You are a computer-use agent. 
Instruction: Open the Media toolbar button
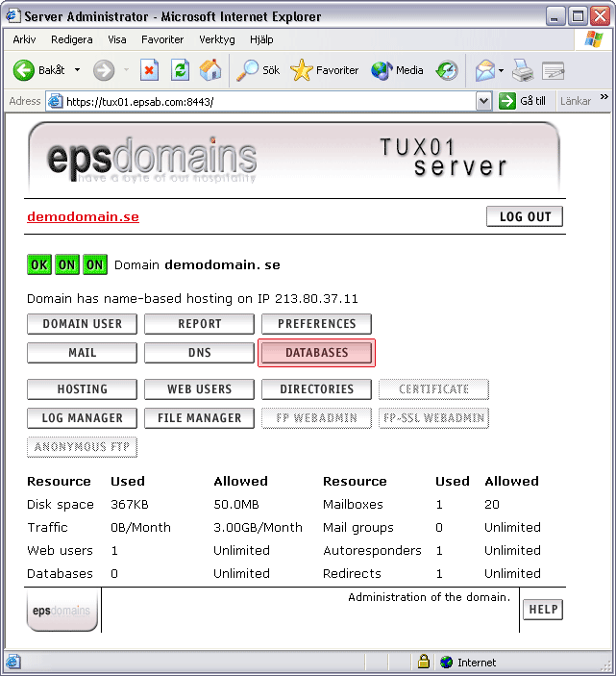click(398, 70)
